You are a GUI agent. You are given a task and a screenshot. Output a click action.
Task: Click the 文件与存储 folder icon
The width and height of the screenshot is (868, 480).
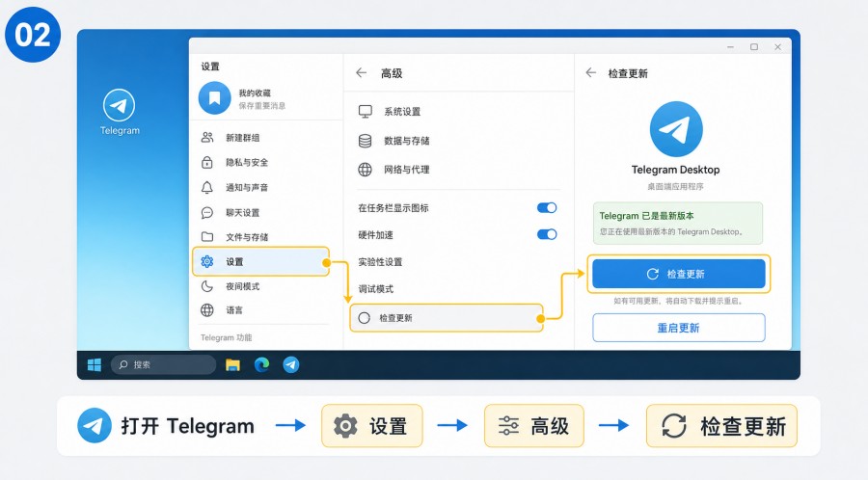pyautogui.click(x=207, y=237)
